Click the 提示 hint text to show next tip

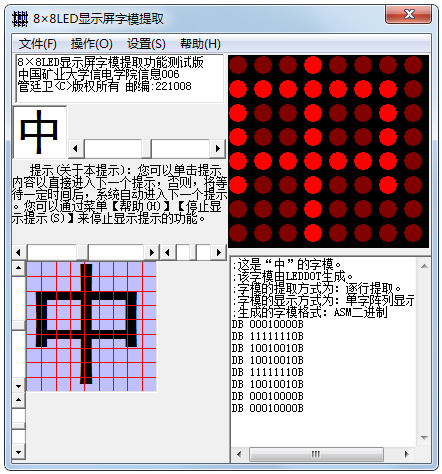pos(119,194)
